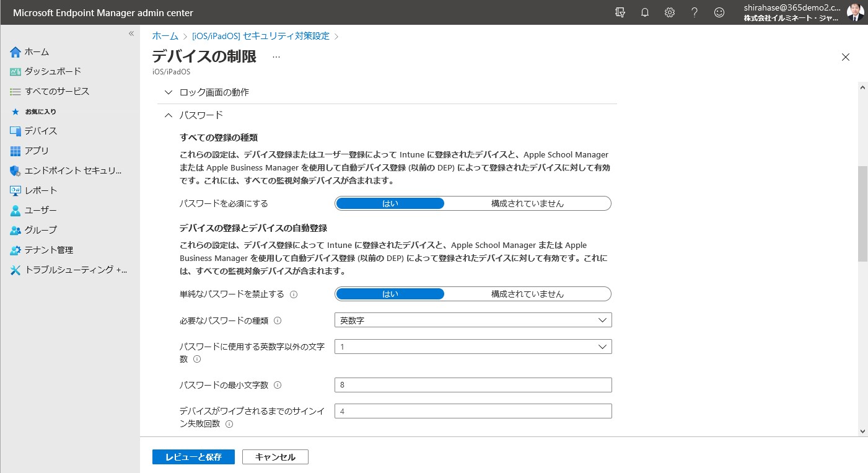Click the ホーム breadcrumb link

[x=165, y=36]
